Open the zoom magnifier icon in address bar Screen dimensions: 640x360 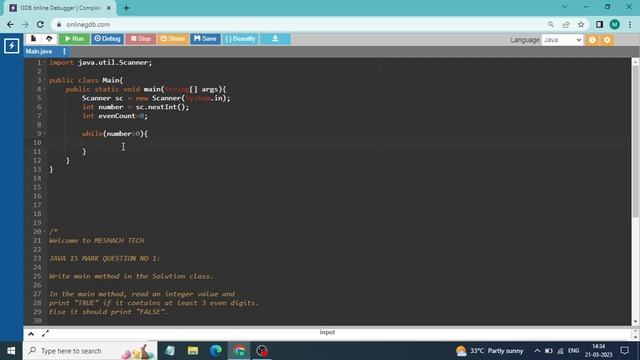tap(551, 24)
